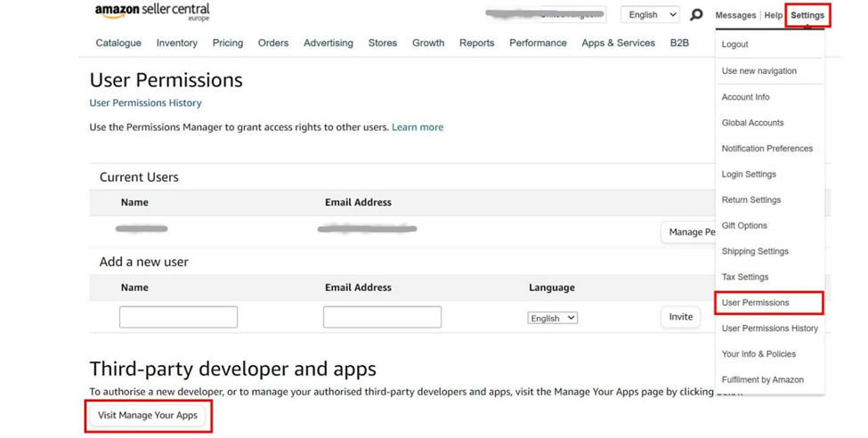Click the Amazon Seller Central logo
The width and height of the screenshot is (868, 438).
152,12
